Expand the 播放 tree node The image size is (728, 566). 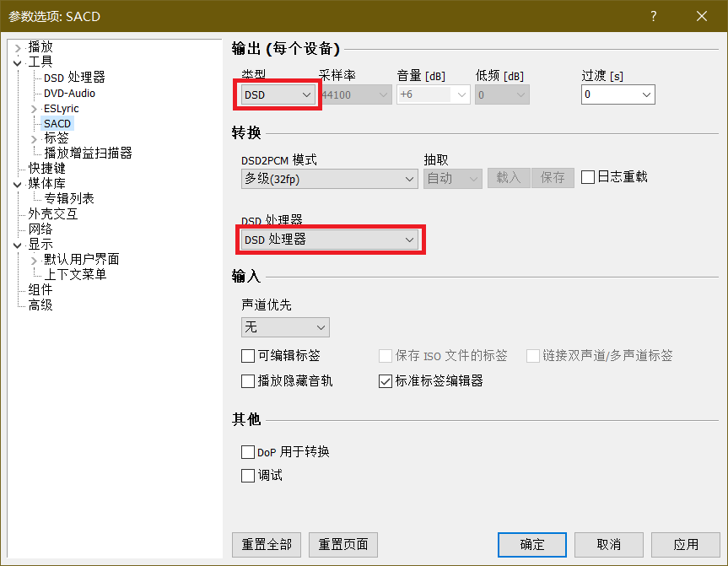tap(18, 47)
